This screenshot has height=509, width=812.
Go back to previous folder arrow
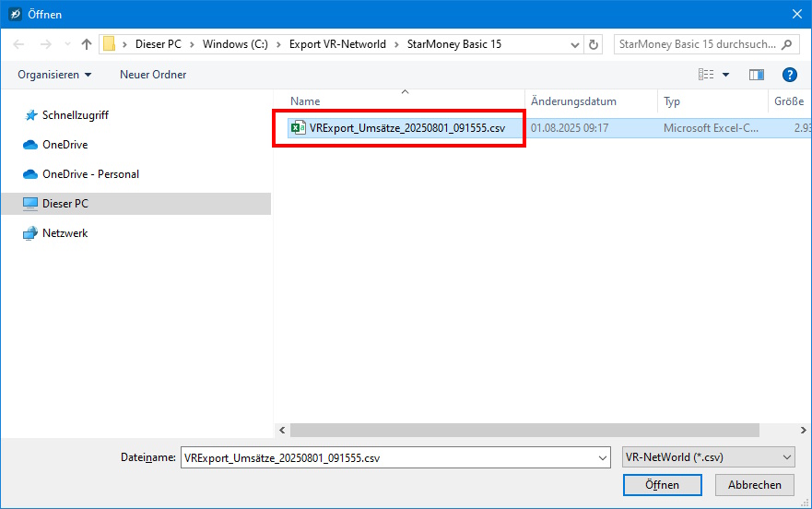point(18,44)
